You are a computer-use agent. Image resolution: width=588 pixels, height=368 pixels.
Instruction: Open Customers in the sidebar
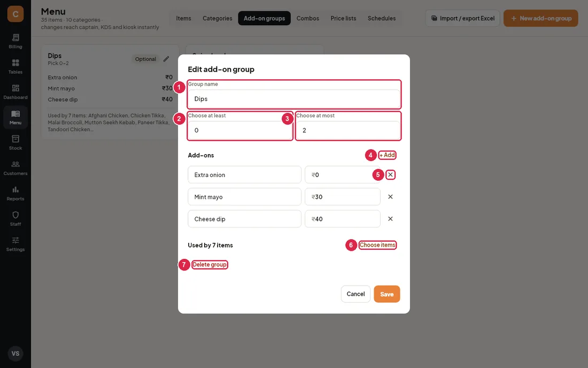point(16,168)
